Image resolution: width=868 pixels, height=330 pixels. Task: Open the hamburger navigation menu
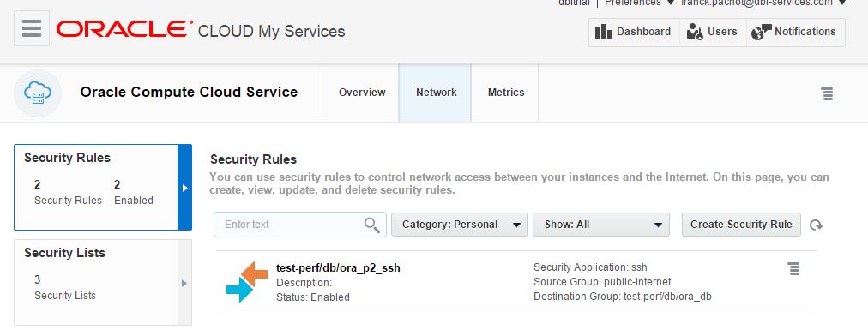pos(32,28)
